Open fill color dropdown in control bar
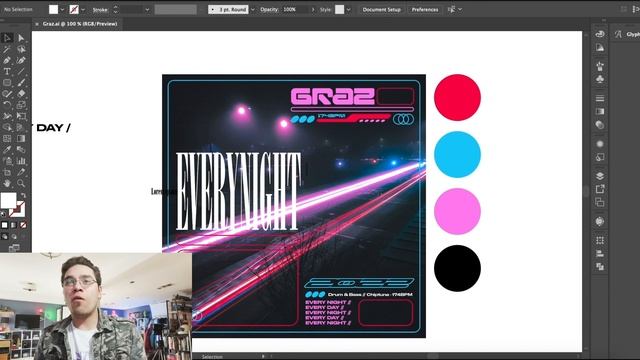Viewport: 640px width, 360px height. (62, 10)
